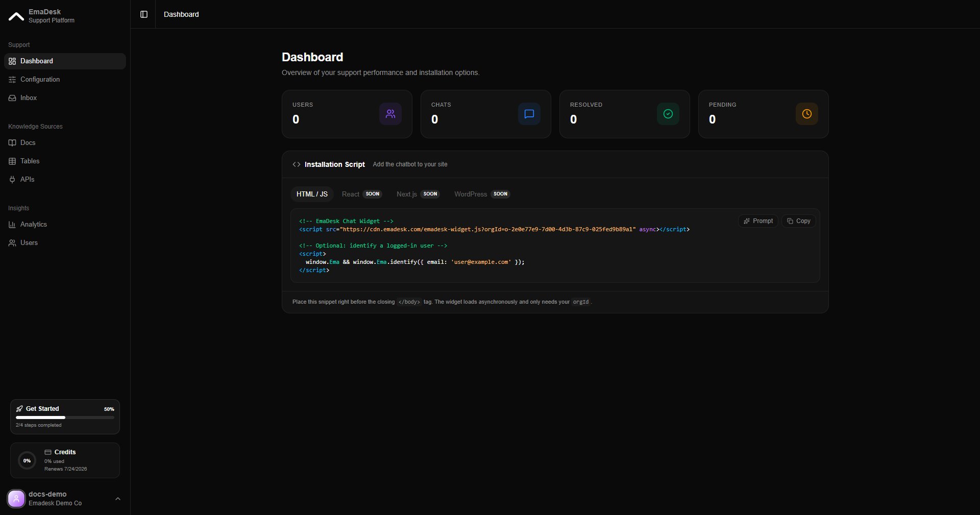
Task: Select the Next.js tab
Action: (x=418, y=194)
